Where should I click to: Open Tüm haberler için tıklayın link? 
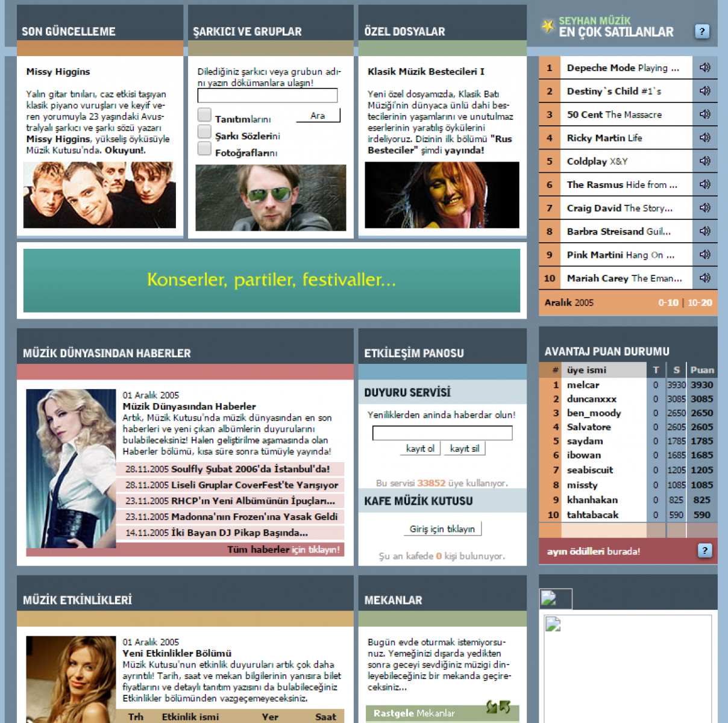tap(283, 549)
